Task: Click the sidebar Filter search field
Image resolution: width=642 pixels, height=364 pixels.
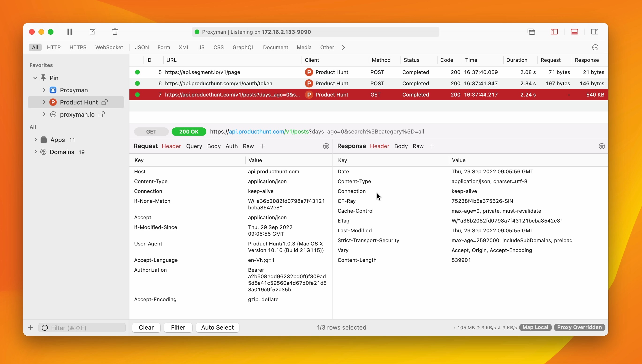Action: [85, 328]
